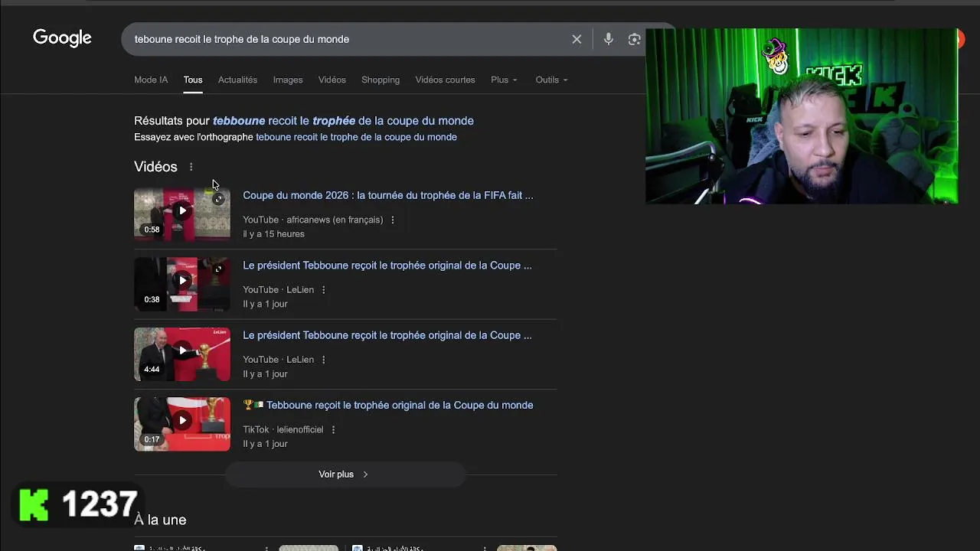
Task: Switch to the Actualités tab
Action: (237, 80)
